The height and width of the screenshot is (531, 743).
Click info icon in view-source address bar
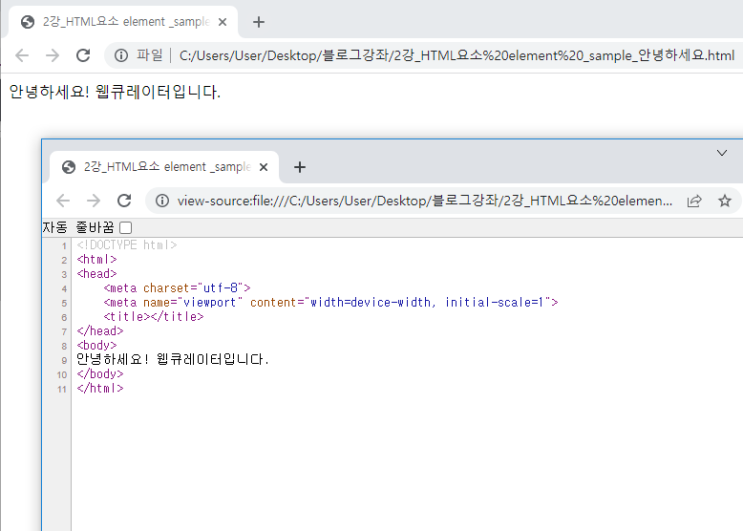point(162,201)
